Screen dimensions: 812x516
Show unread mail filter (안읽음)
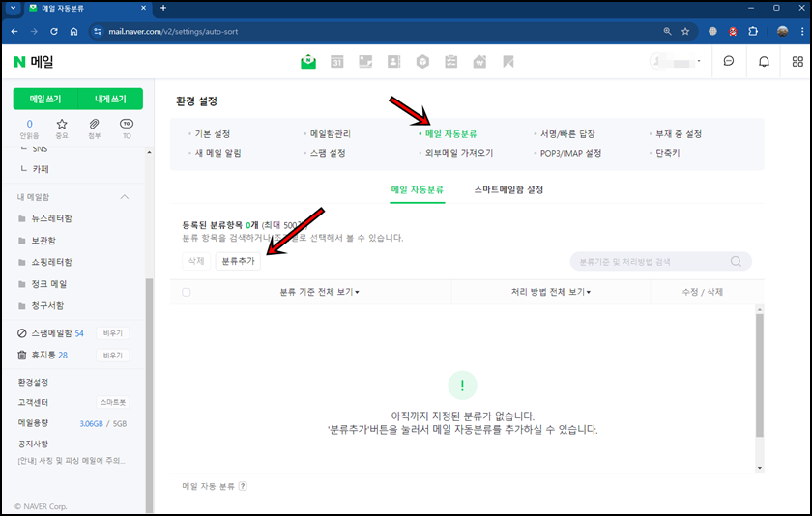pyautogui.click(x=30, y=129)
